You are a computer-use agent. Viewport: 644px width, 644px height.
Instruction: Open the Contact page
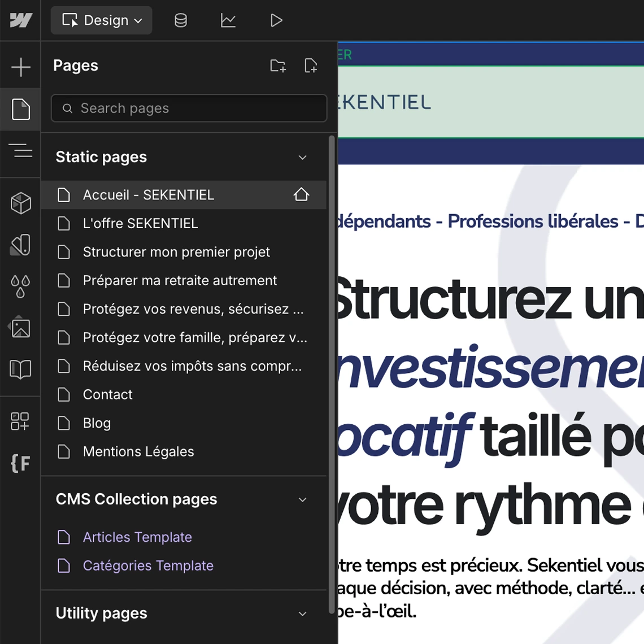[x=184, y=395]
